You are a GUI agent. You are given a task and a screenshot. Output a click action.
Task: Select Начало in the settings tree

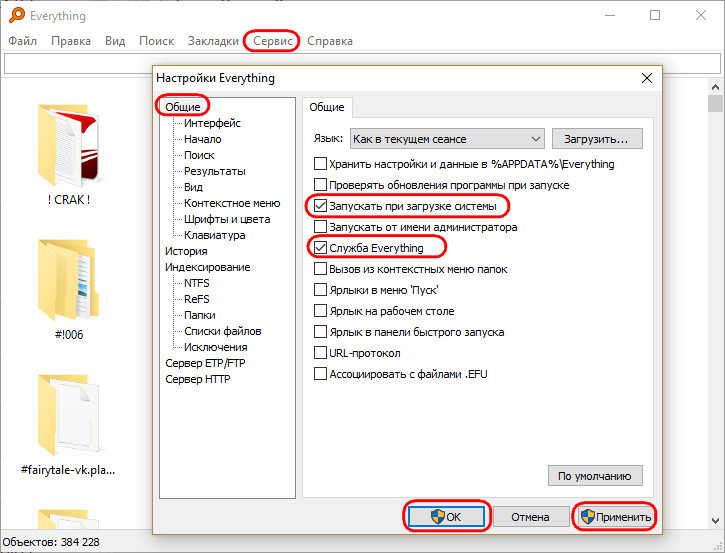203,139
